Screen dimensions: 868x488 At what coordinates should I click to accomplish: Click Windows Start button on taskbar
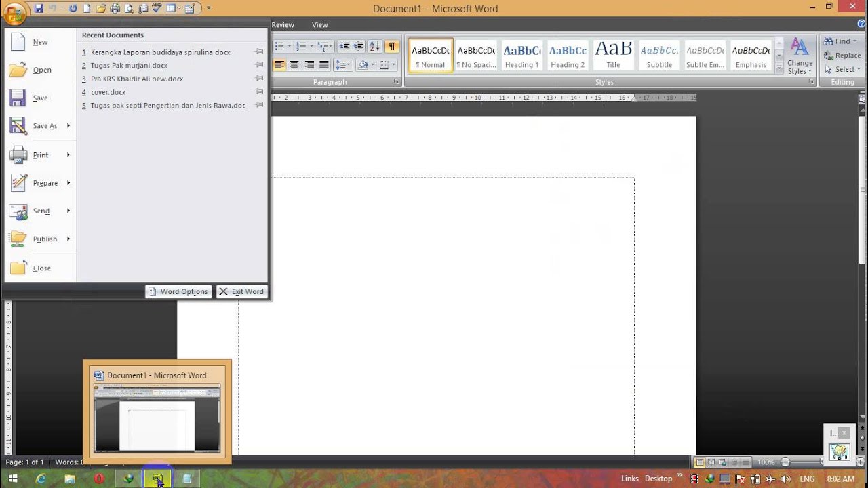pyautogui.click(x=13, y=479)
